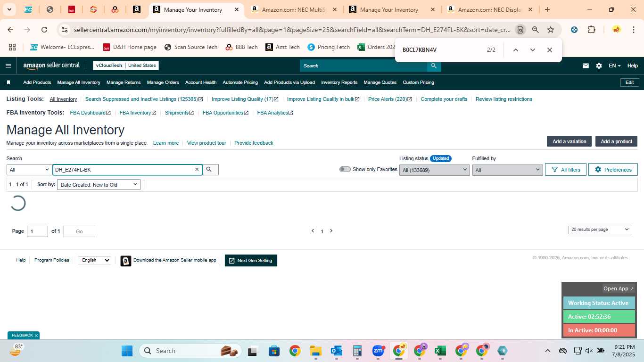
Task: Open the browser zoom magnifier icon
Action: tap(536, 30)
